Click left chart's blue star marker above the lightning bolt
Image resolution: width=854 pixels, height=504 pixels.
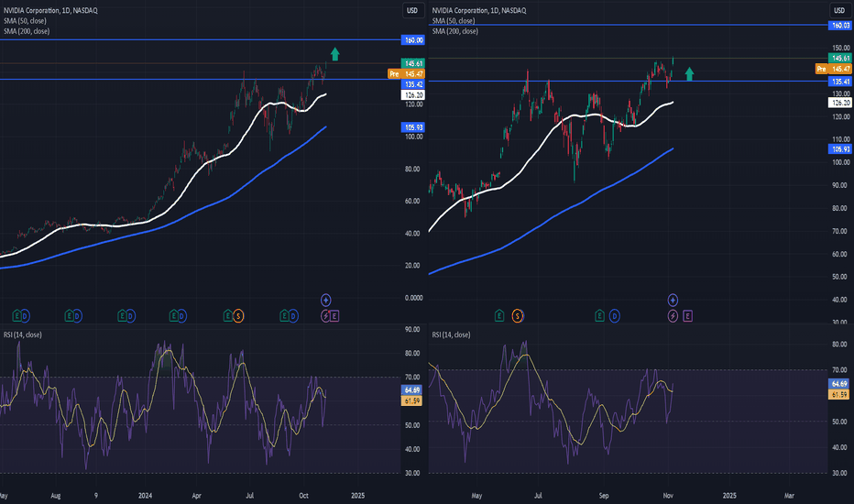325,300
